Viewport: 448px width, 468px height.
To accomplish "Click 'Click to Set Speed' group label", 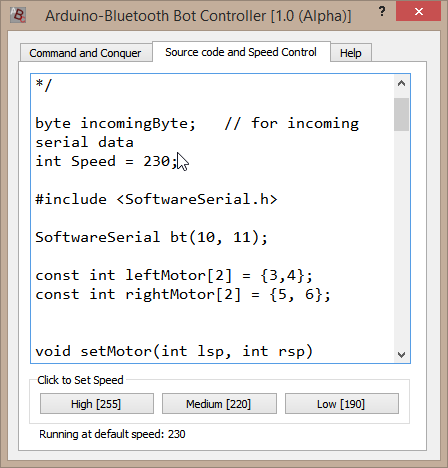I will pos(80,380).
